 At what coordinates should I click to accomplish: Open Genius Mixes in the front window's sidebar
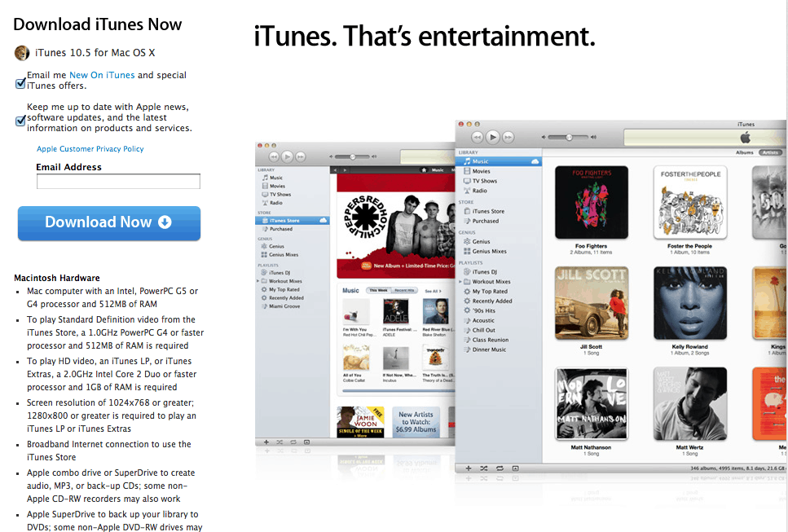tap(489, 252)
